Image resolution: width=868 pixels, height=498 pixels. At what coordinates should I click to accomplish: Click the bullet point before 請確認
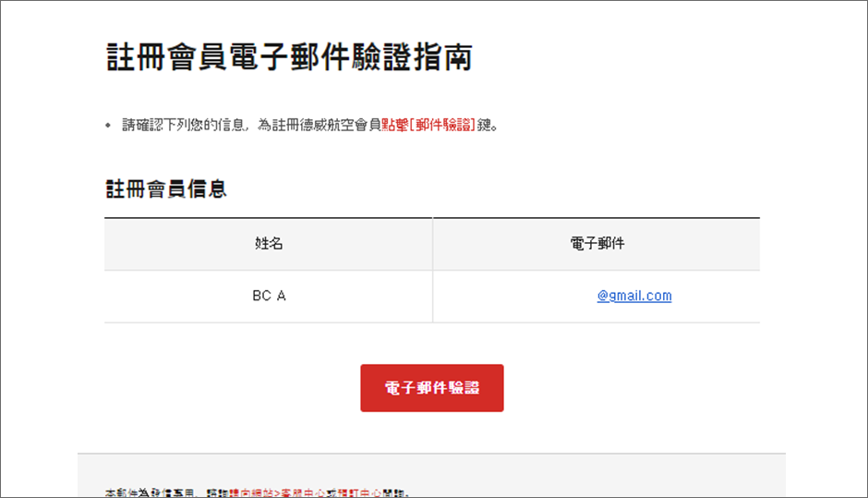108,125
